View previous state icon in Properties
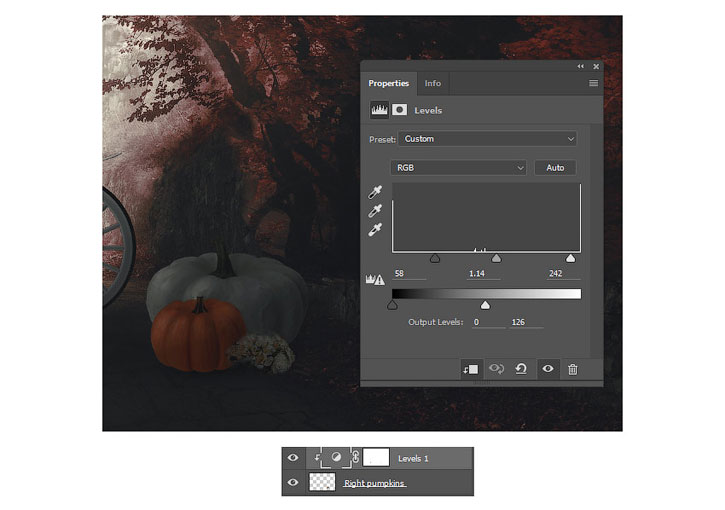This screenshot has height=510, width=725. pos(496,369)
